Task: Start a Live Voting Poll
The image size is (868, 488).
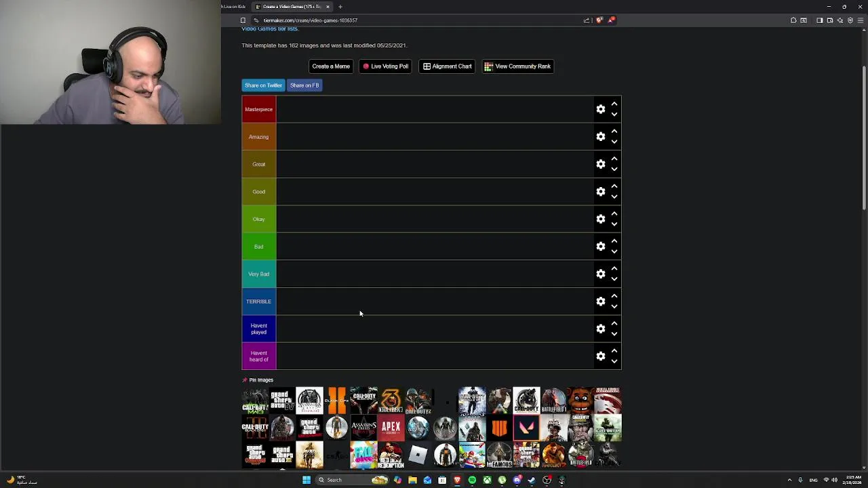Action: 385,66
